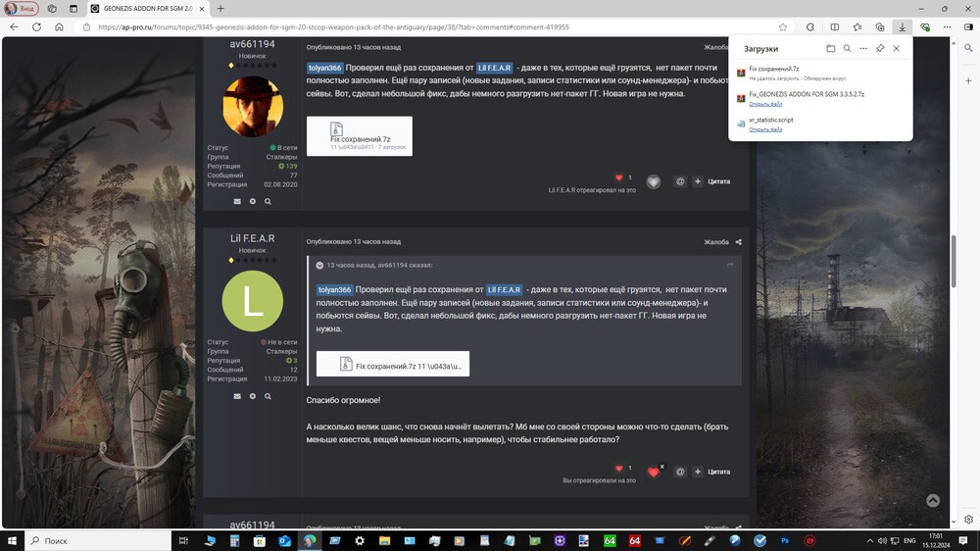
Task: Open Lil F.E.A.R green avatar
Action: click(253, 301)
